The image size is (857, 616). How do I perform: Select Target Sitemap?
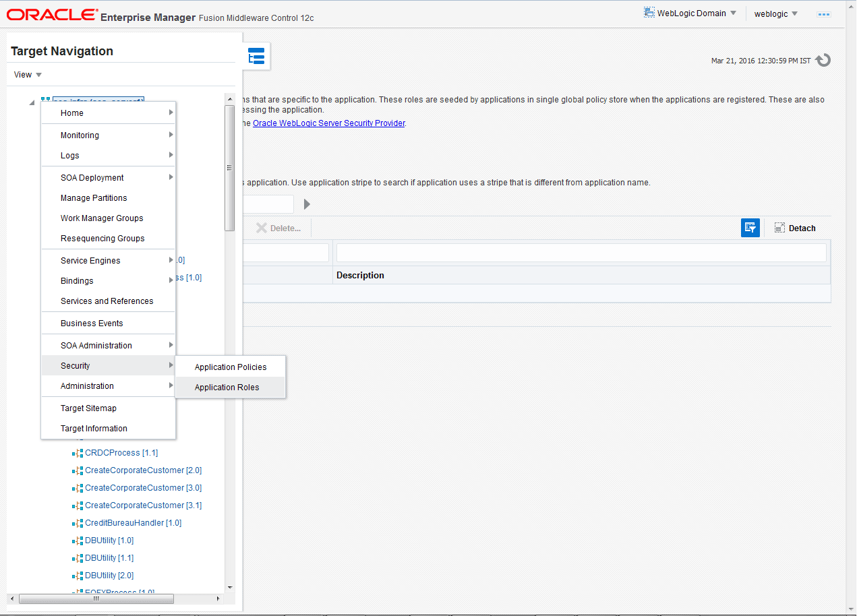(109, 408)
